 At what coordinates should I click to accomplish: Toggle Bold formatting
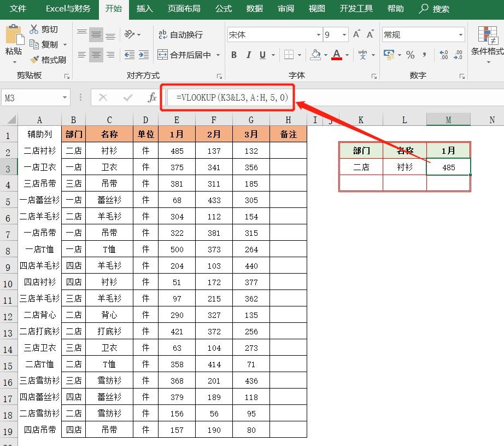point(234,55)
